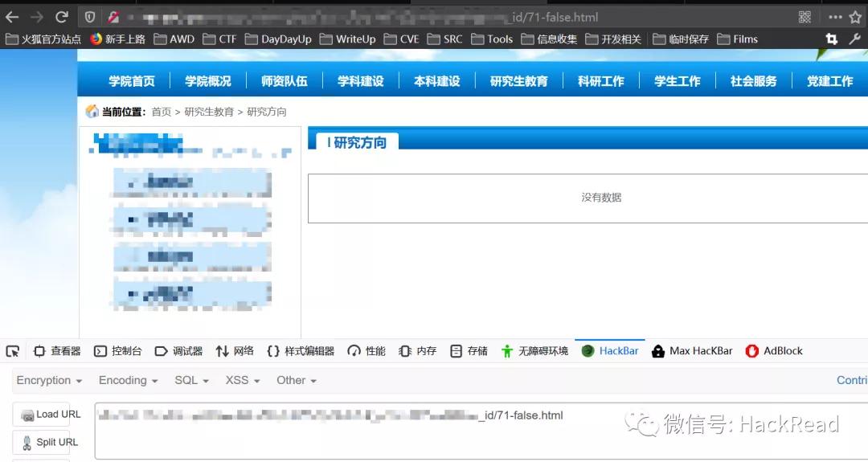Select the Max HacKBar devtools tab
The width and height of the screenshot is (868, 462).
(x=692, y=351)
